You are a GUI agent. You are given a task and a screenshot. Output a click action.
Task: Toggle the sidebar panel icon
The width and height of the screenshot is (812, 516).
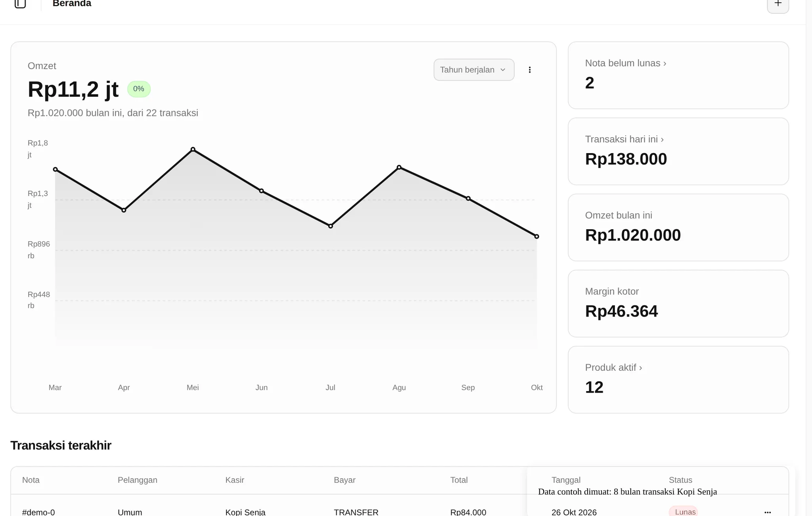[20, 4]
